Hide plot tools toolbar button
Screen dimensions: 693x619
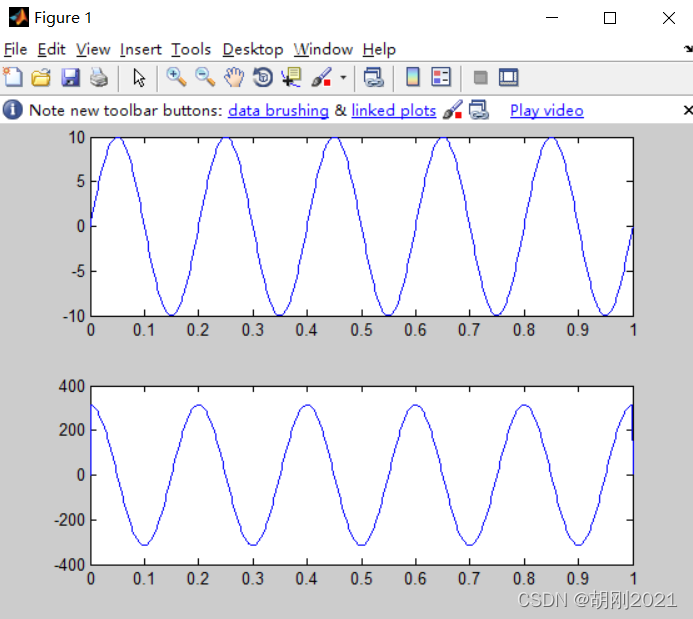480,78
